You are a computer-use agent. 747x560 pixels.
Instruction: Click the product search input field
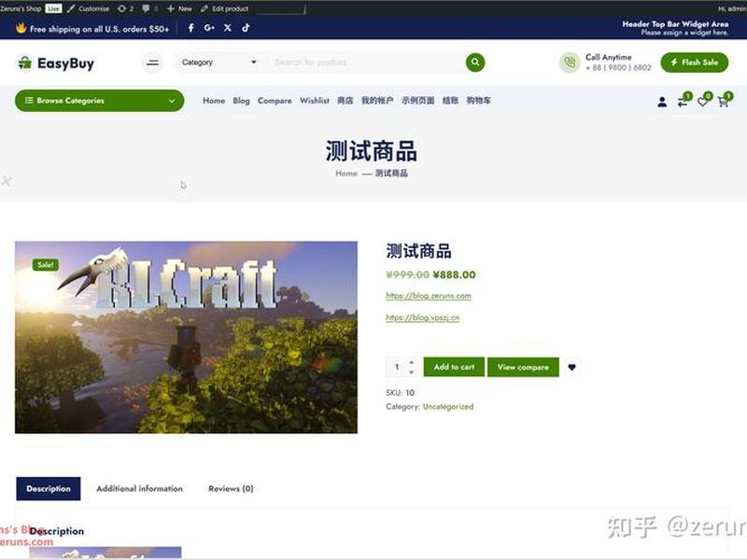pyautogui.click(x=367, y=63)
